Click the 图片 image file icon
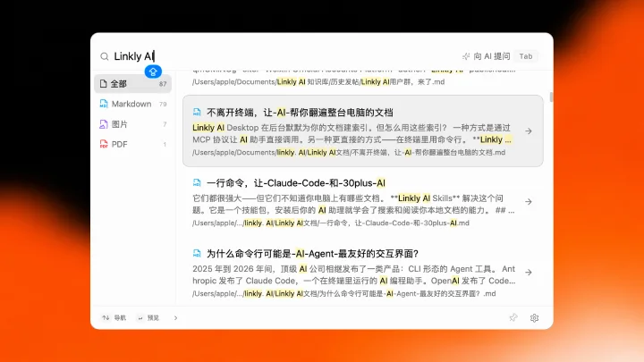This screenshot has width=644, height=362. point(104,124)
